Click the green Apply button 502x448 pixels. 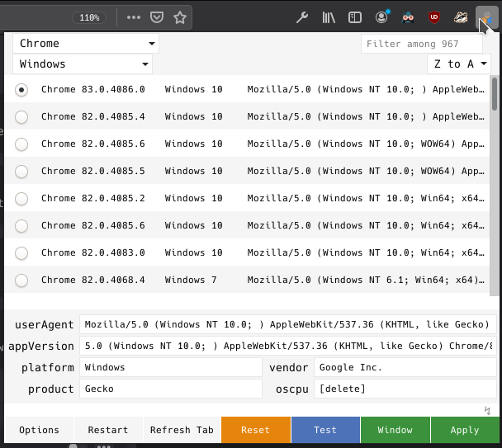tap(465, 430)
